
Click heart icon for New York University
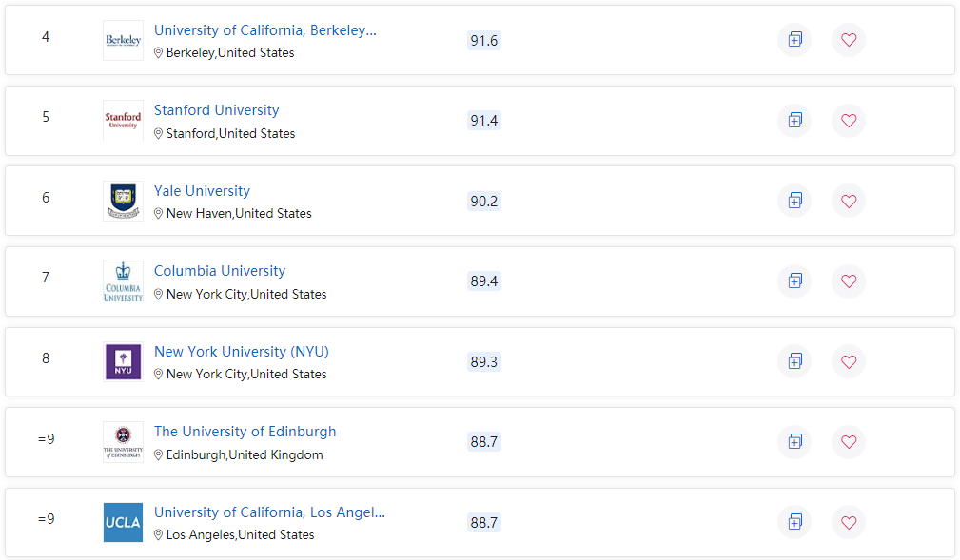tap(849, 361)
